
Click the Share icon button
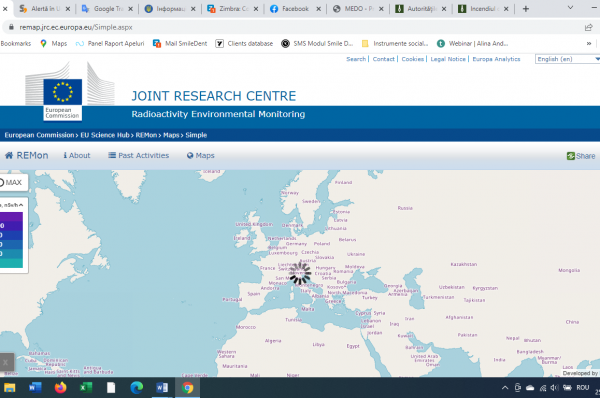[x=571, y=156]
